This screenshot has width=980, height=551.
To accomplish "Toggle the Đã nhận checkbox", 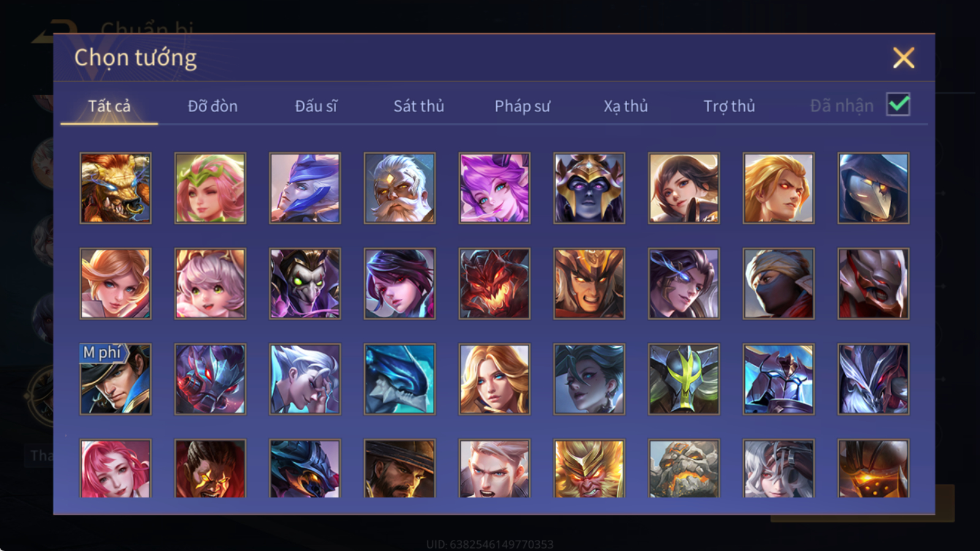I will click(x=898, y=105).
